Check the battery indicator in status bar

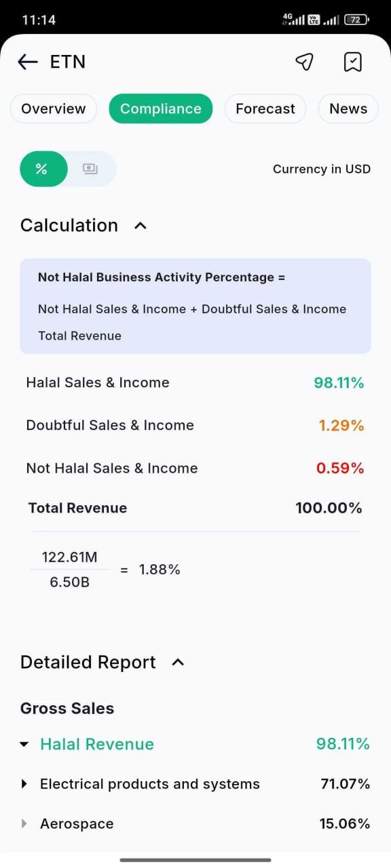[357, 20]
